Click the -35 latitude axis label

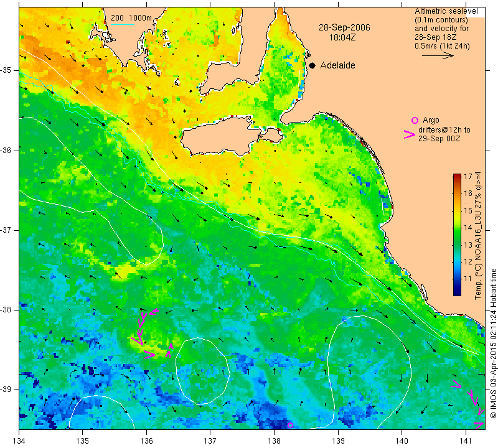(x=7, y=70)
